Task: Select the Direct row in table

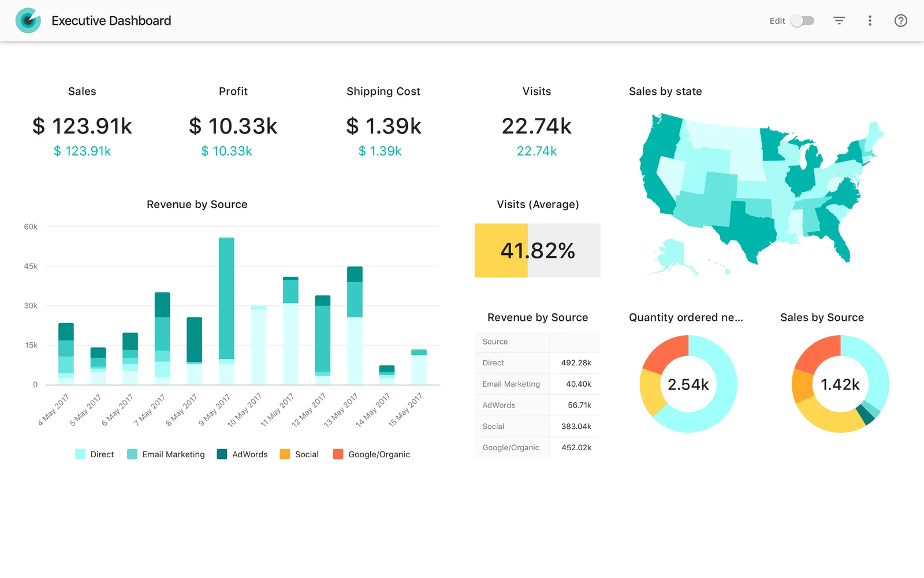Action: click(537, 363)
